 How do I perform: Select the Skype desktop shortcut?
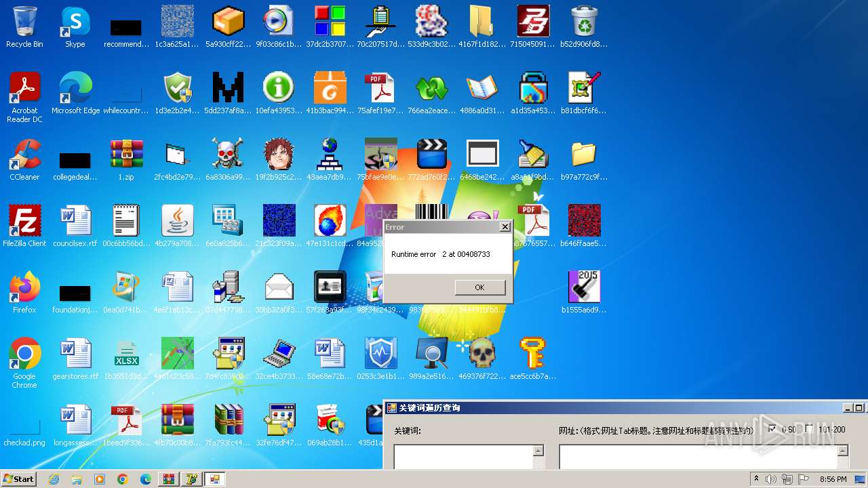(75, 27)
